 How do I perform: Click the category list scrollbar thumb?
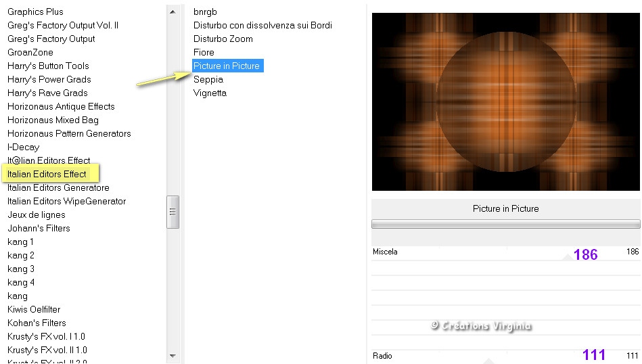[173, 212]
